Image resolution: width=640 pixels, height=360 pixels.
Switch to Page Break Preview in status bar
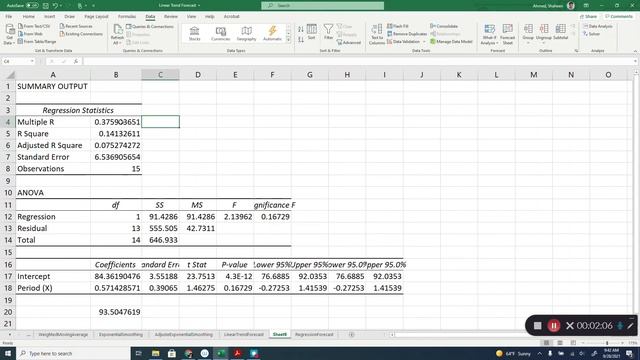[573, 343]
